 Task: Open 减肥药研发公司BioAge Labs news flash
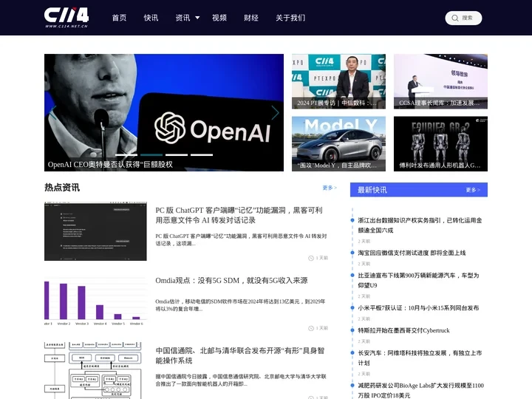(420, 390)
